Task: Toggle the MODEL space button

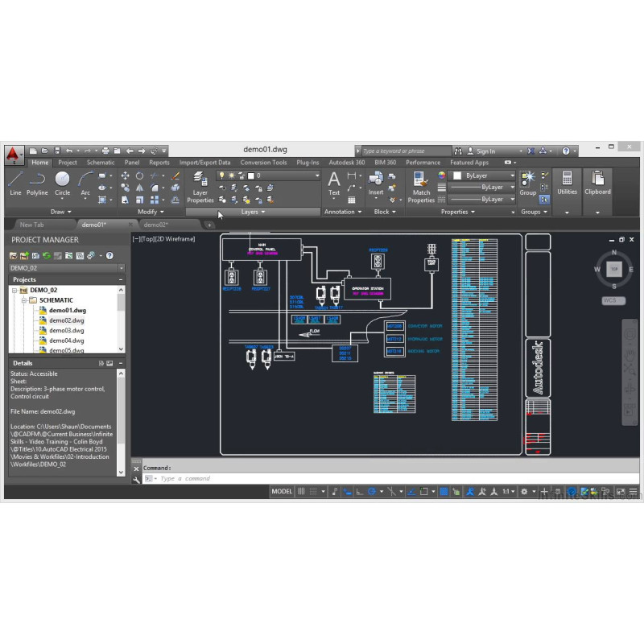Action: click(x=282, y=491)
